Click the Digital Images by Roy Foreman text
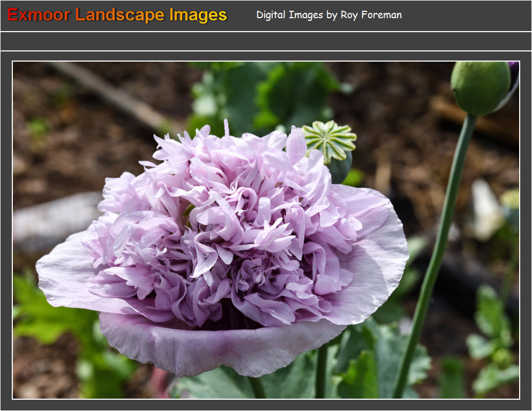Viewport: 532px width, 411px height. (328, 15)
